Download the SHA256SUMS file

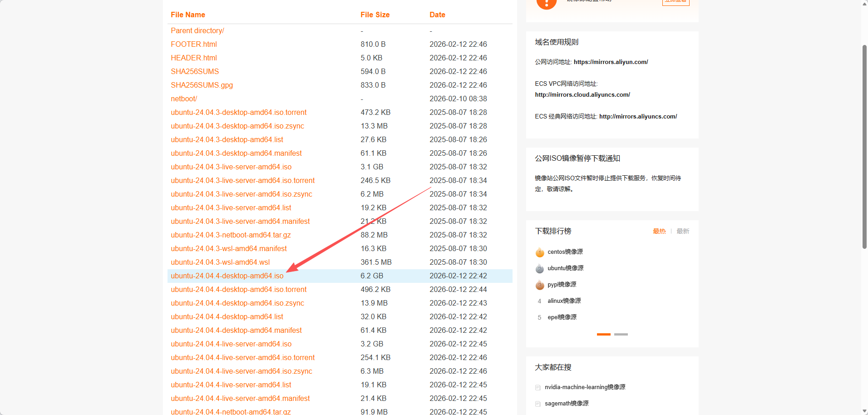pyautogui.click(x=195, y=71)
